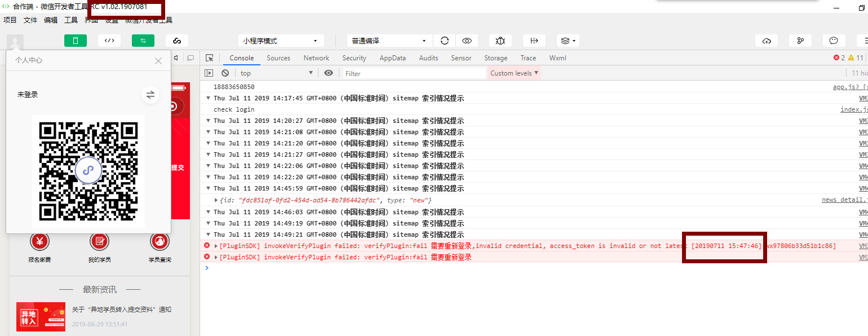Click the compile refresh icon
This screenshot has height=336, width=868.
tap(445, 41)
